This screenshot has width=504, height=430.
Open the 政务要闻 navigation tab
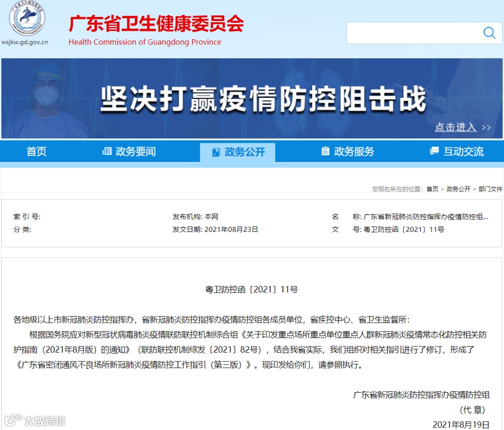[129, 151]
